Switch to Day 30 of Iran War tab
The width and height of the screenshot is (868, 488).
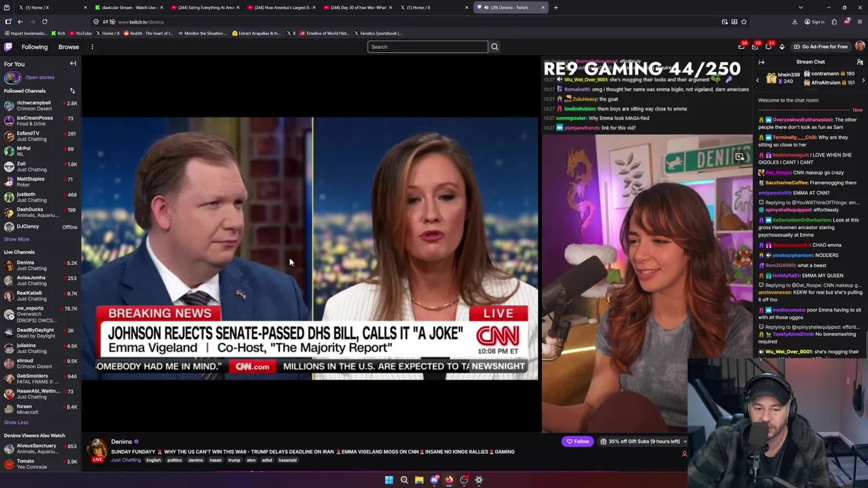point(357,7)
